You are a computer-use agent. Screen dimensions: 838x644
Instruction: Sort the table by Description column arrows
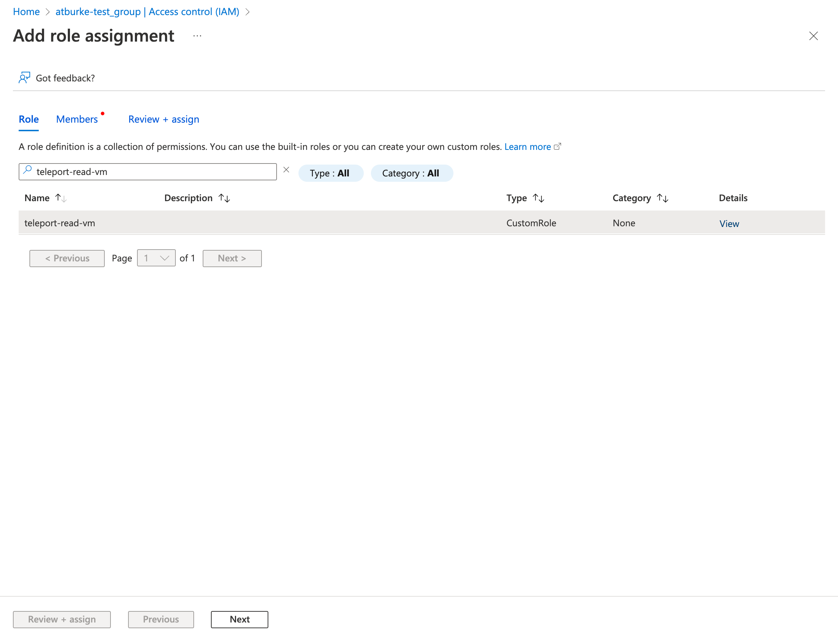click(224, 198)
